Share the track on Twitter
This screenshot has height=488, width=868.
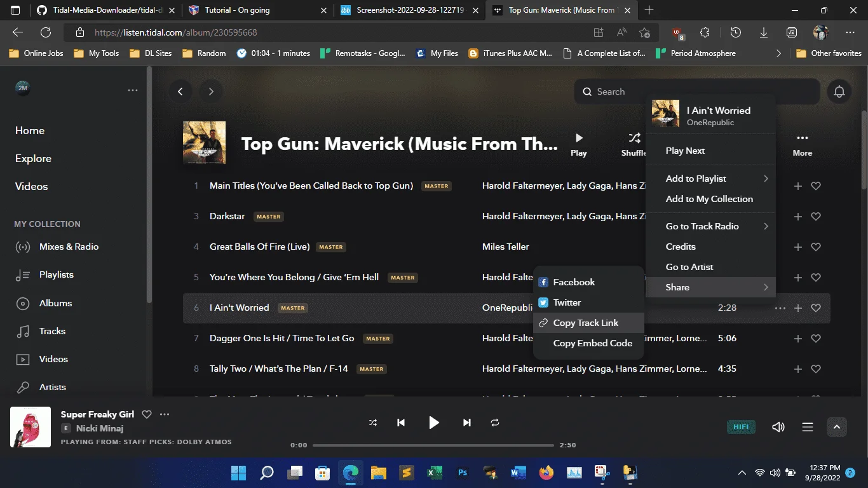pos(588,302)
